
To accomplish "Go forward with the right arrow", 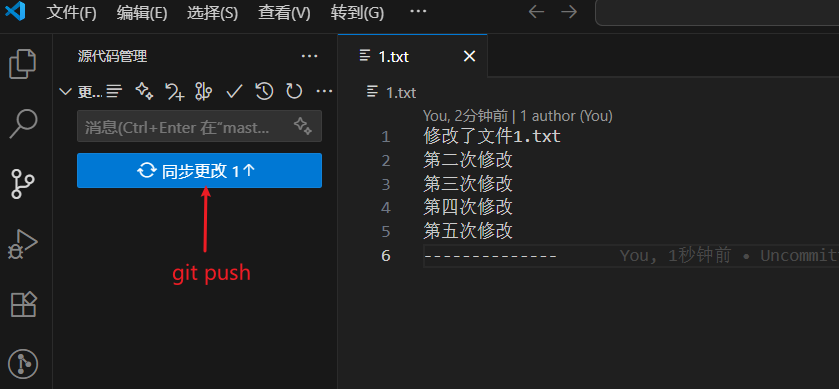I will coord(569,12).
